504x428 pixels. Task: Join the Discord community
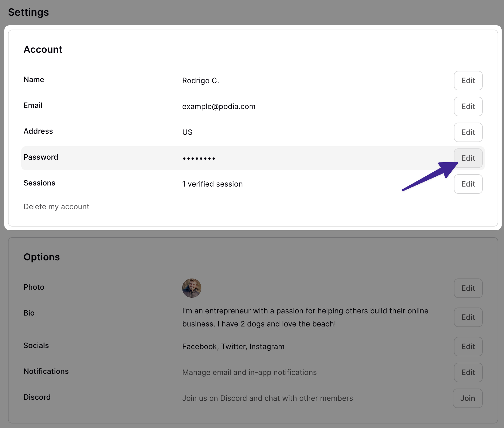[467, 398]
